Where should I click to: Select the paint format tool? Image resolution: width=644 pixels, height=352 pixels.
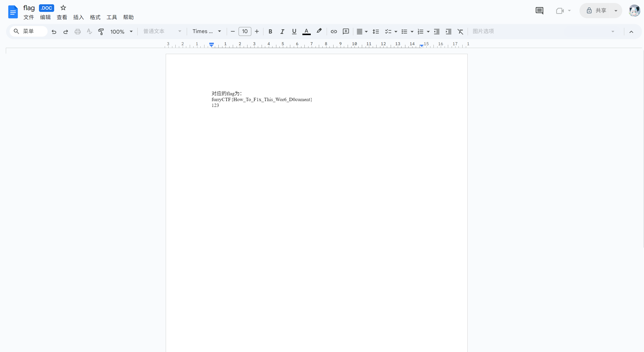101,31
